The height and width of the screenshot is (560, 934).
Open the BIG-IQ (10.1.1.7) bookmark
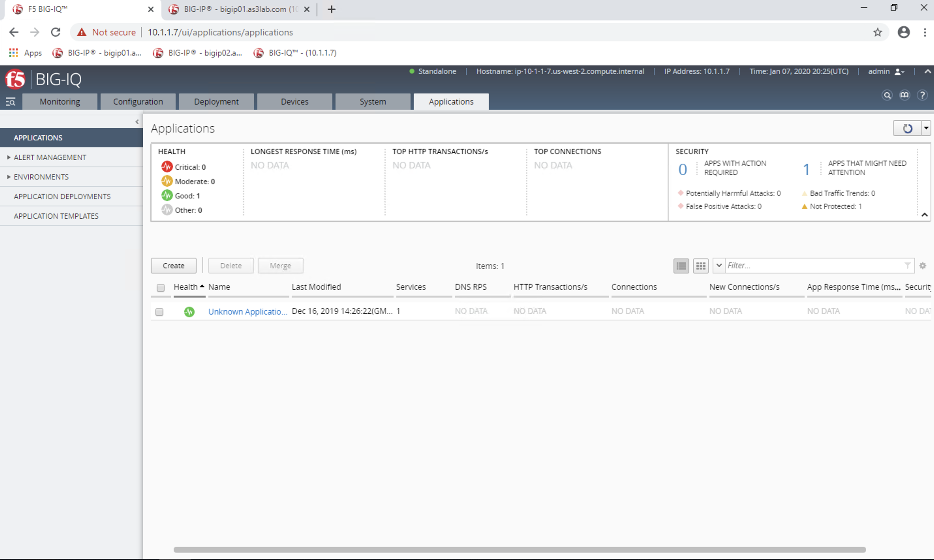point(295,53)
